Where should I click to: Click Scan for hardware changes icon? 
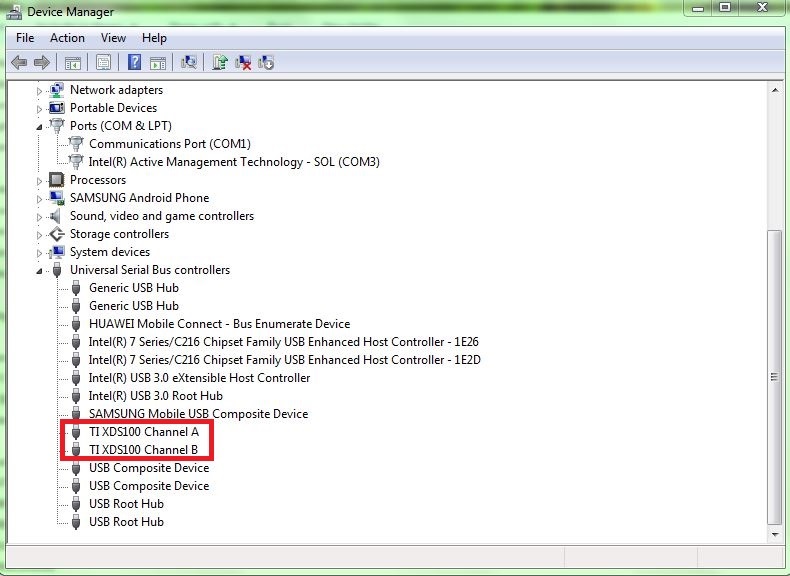188,62
